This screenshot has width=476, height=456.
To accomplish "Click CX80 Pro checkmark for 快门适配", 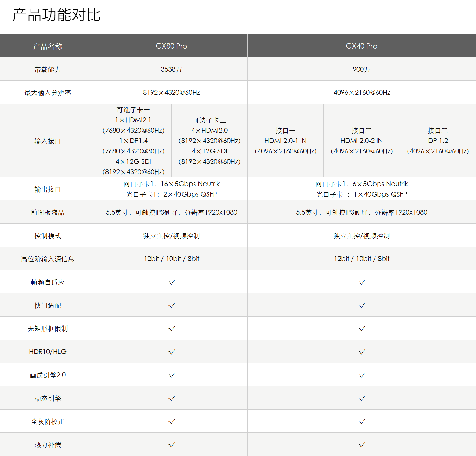I will coord(172,305).
